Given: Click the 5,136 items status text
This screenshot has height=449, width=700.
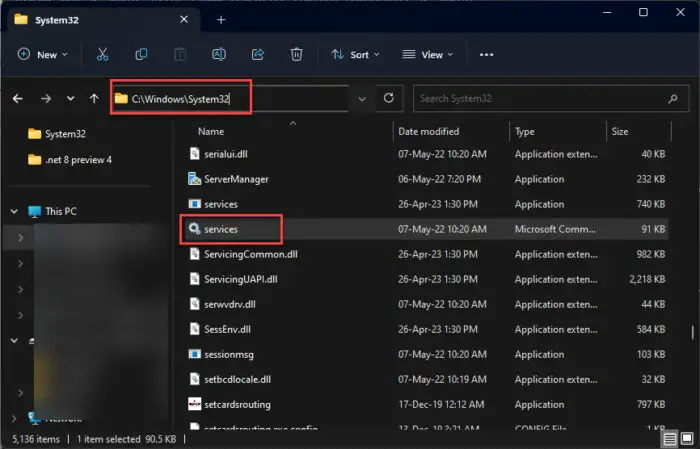Looking at the screenshot, I should tap(36, 439).
